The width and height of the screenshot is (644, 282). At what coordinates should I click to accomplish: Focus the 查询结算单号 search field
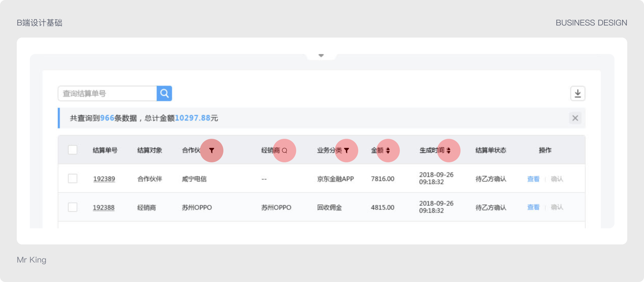point(107,93)
